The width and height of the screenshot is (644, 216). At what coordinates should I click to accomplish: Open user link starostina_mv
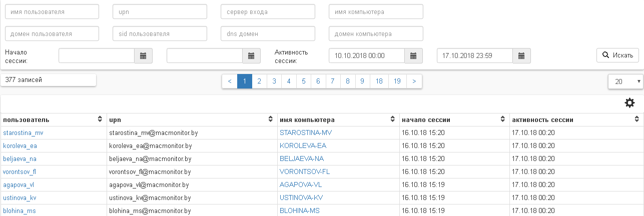[x=23, y=133]
